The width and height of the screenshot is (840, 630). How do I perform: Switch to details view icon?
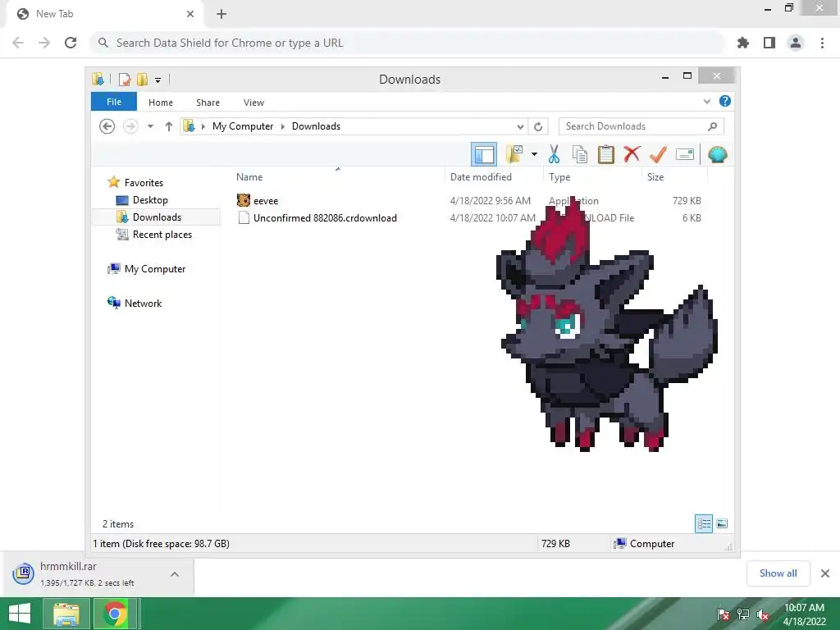[704, 523]
